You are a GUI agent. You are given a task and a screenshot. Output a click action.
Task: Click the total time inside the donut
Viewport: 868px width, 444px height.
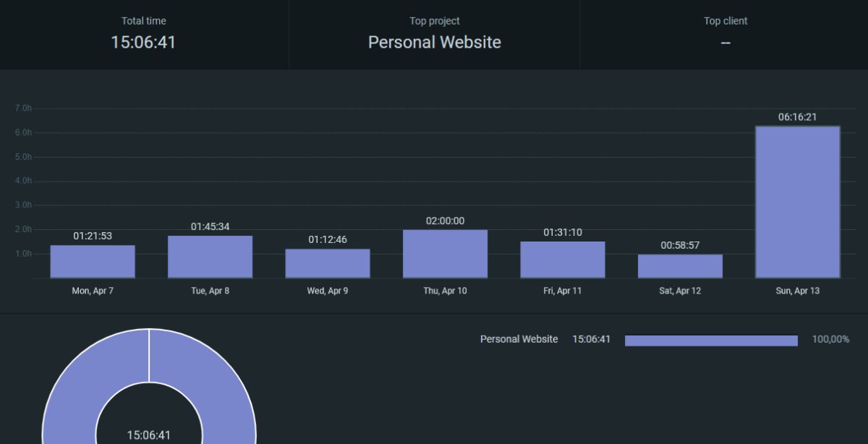click(149, 435)
